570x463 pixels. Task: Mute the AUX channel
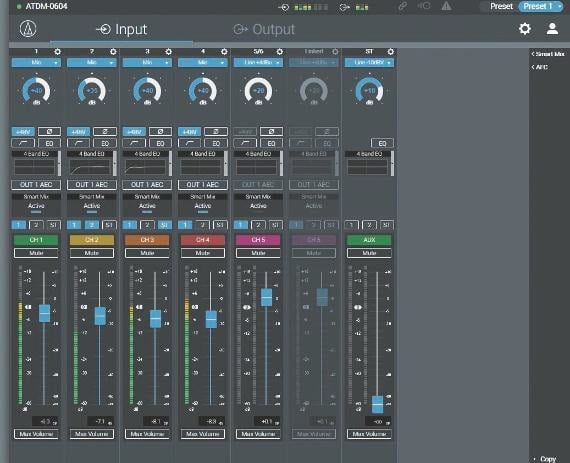[369, 253]
